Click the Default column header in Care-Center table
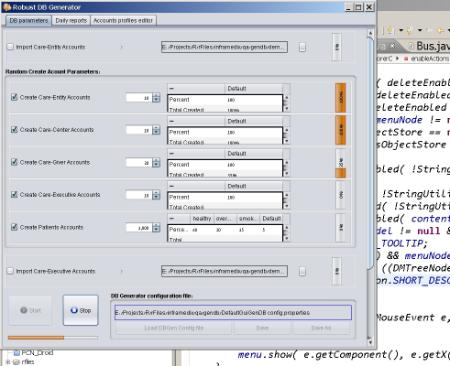This screenshot has width=450, height=366. (x=254, y=121)
